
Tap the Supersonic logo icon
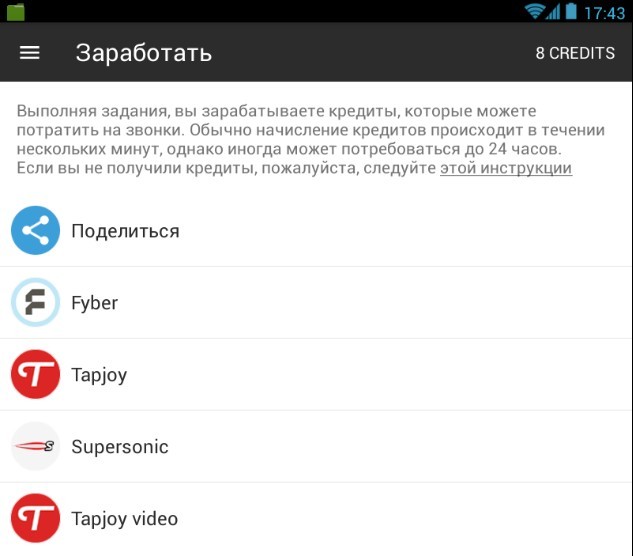(x=36, y=446)
